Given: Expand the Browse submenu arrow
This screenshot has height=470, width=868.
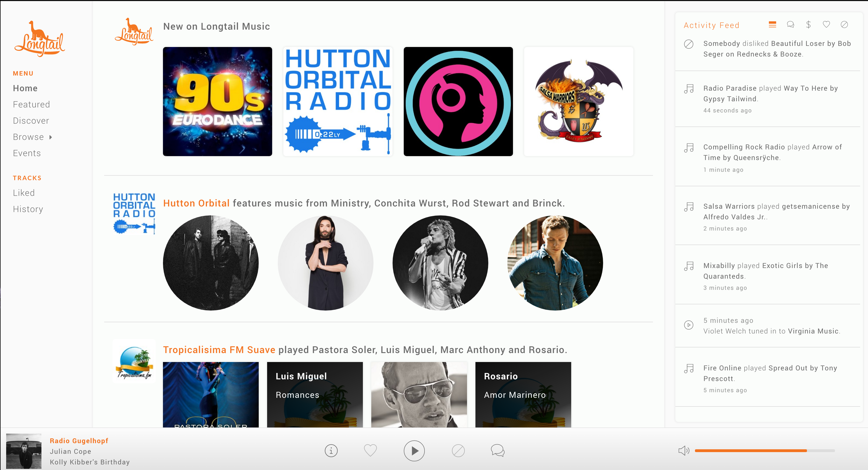Looking at the screenshot, I should click(x=51, y=137).
